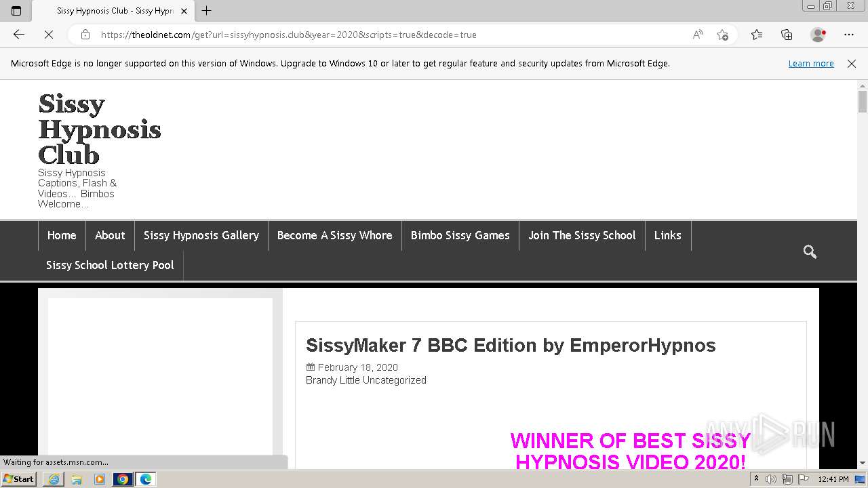Open the Brandy Little author link

[333, 380]
